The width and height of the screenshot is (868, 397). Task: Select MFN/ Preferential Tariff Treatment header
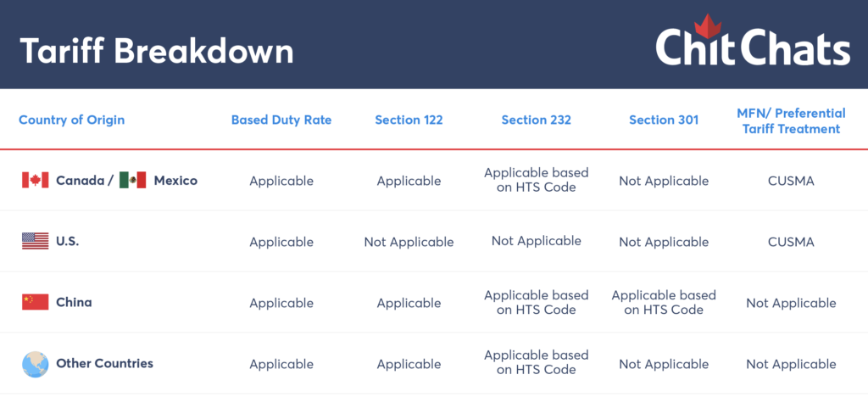pyautogui.click(x=791, y=120)
